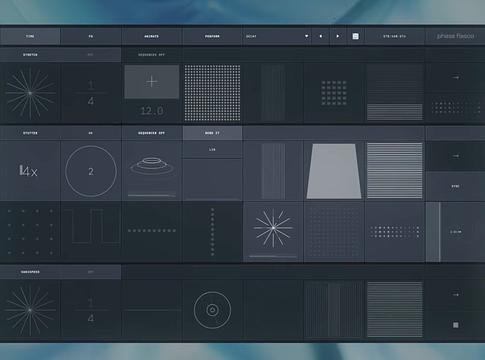Image resolution: width=485 pixels, height=360 pixels.
Task: Click the vertical level bar at right edge
Action: [x=433, y=232]
